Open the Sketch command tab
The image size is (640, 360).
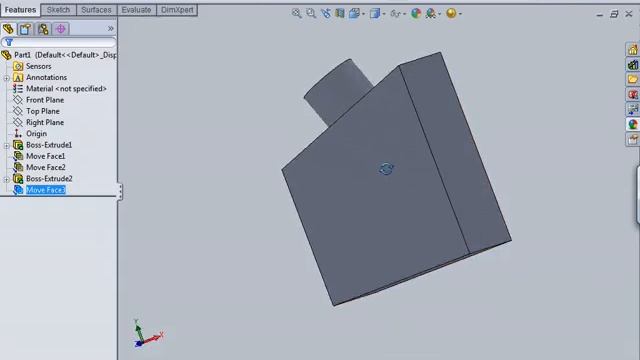tap(58, 10)
